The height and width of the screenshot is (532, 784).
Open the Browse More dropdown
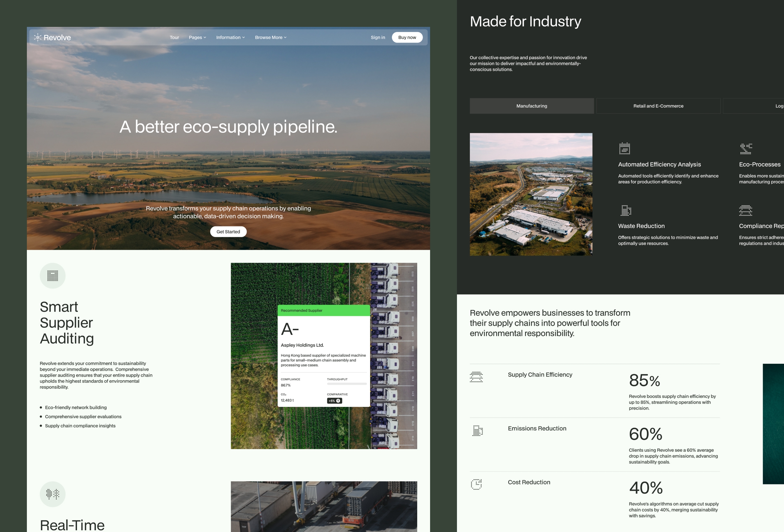click(270, 38)
